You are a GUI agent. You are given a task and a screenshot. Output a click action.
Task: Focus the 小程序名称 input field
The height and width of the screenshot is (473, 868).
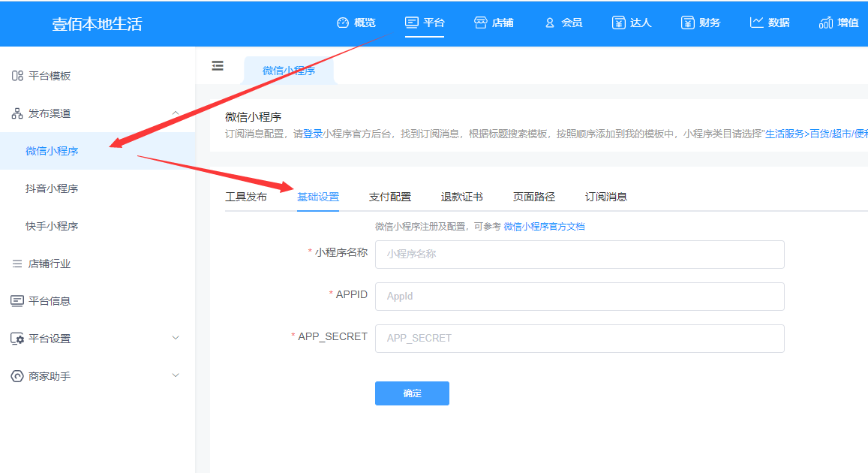580,255
